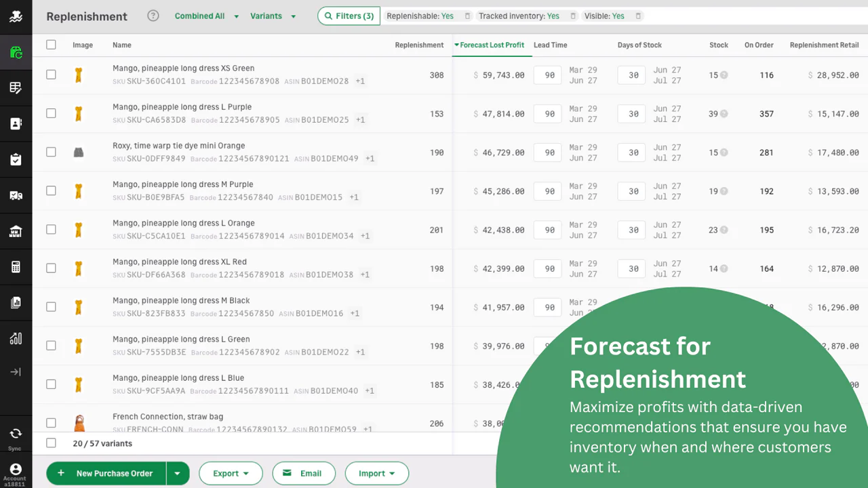The width and height of the screenshot is (868, 488).
Task: Open the Filters (3) button
Action: pos(349,16)
